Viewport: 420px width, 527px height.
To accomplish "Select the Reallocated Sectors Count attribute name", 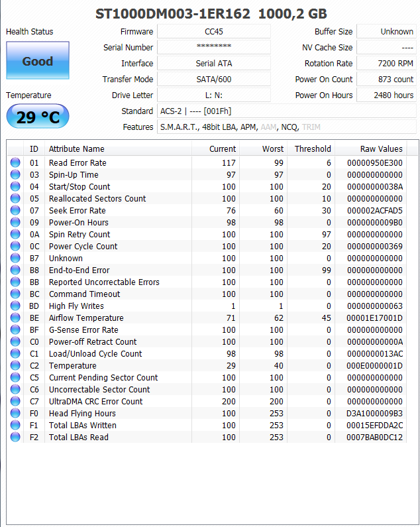I will tap(97, 198).
